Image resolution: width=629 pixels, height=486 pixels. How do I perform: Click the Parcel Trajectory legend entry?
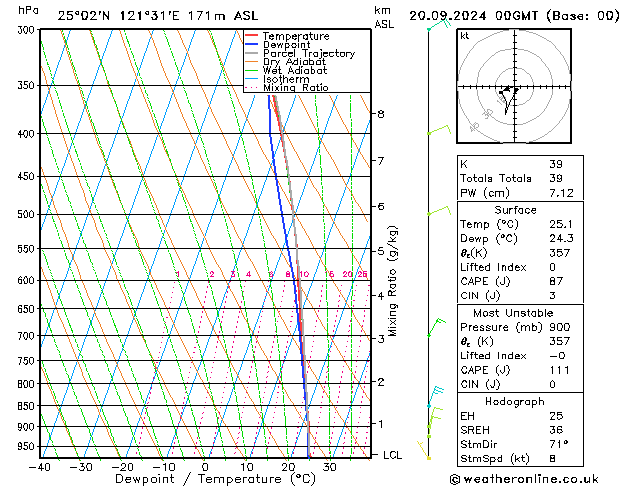tap(308, 53)
